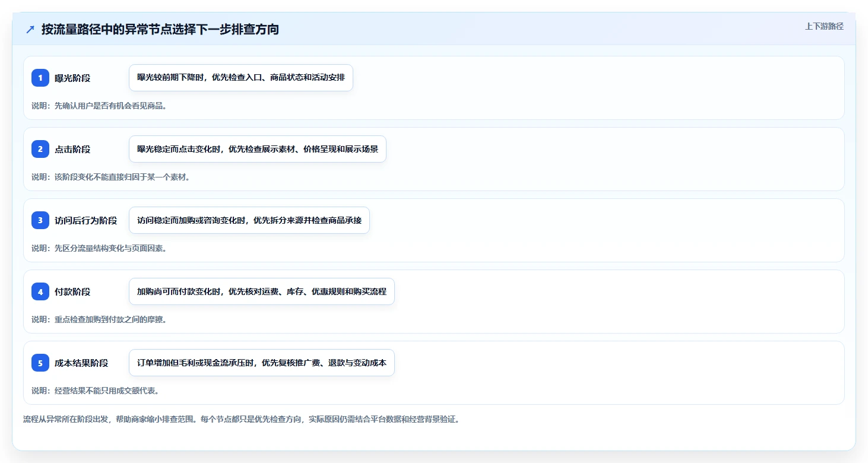This screenshot has height=463, width=868.
Task: Click the arrow icon beside the header title
Action: (x=30, y=29)
